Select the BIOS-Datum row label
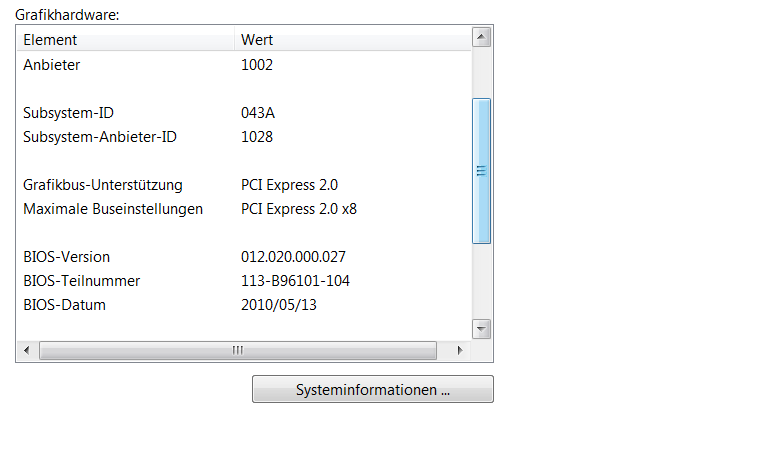Viewport: 766px width, 472px height. tap(64, 305)
